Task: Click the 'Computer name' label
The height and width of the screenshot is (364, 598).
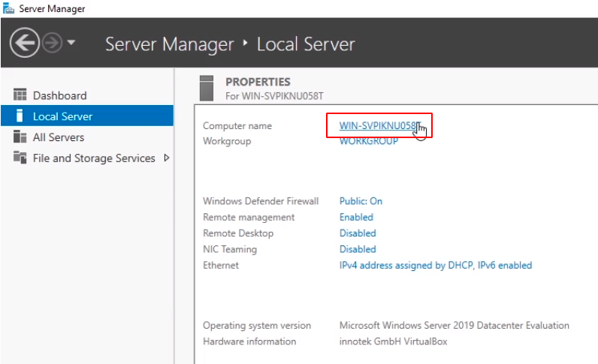Action: coord(237,126)
